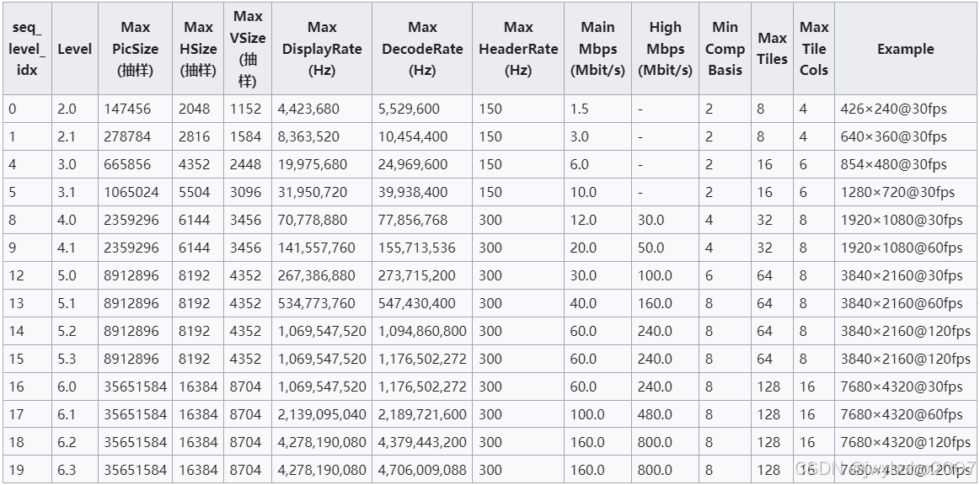
Task: Click the decode rate 5,529,600
Action: point(409,109)
